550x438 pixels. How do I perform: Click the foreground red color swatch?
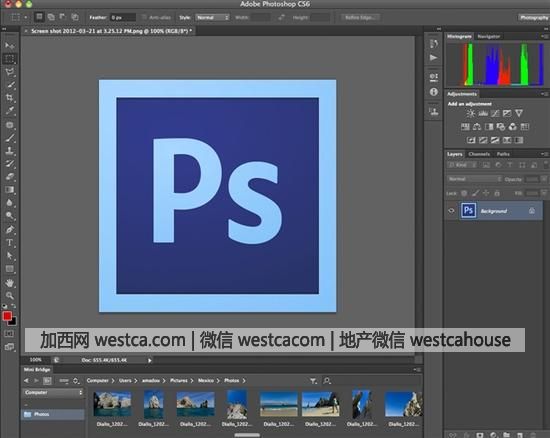pyautogui.click(x=7, y=316)
